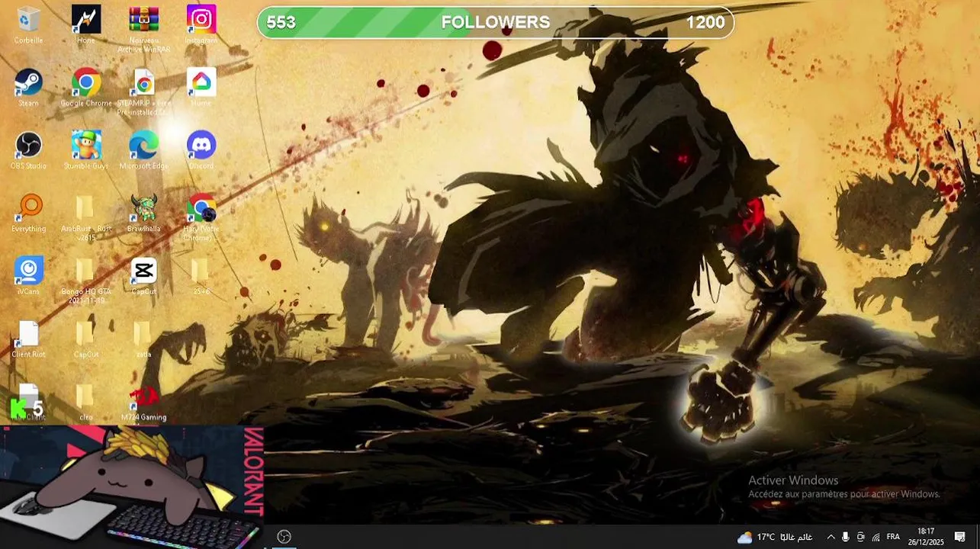Open the Google Home shortcut
This screenshot has width=980, height=549.
tap(201, 88)
